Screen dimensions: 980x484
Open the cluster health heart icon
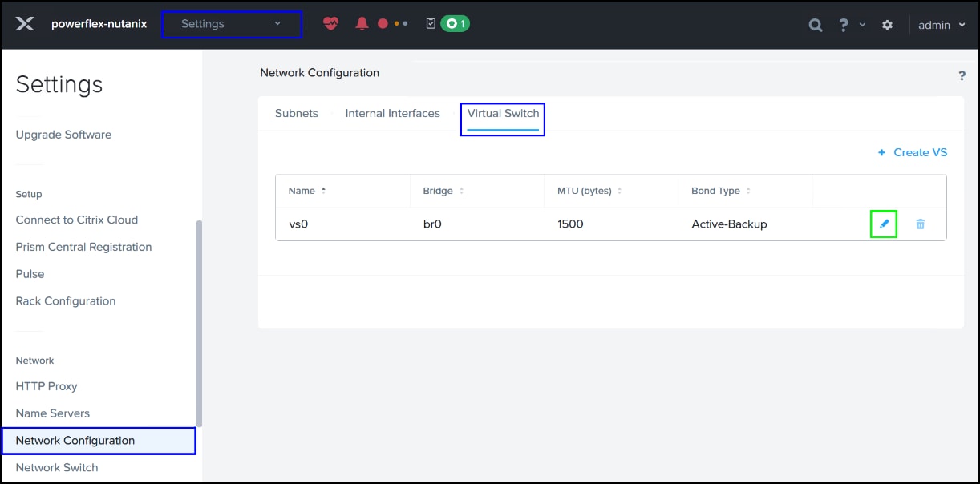(331, 23)
